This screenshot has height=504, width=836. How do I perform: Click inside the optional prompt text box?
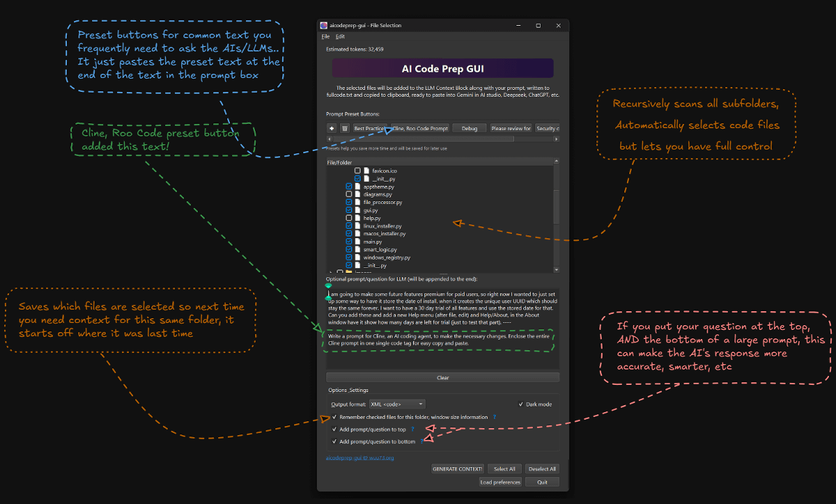[x=442, y=328]
